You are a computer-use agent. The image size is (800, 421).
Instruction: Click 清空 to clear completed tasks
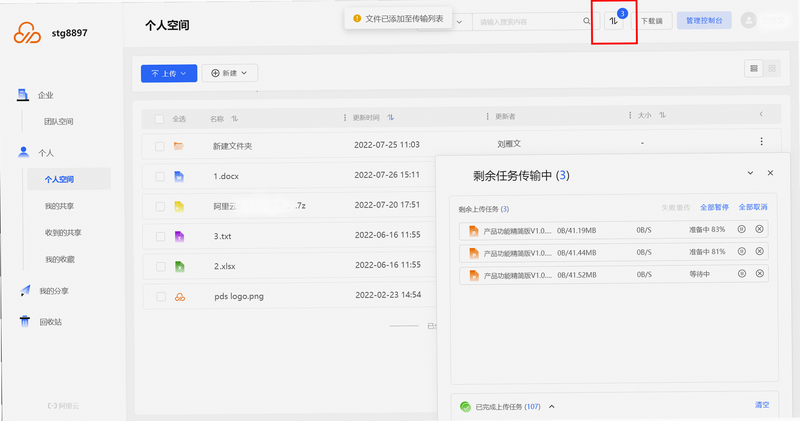pyautogui.click(x=762, y=405)
